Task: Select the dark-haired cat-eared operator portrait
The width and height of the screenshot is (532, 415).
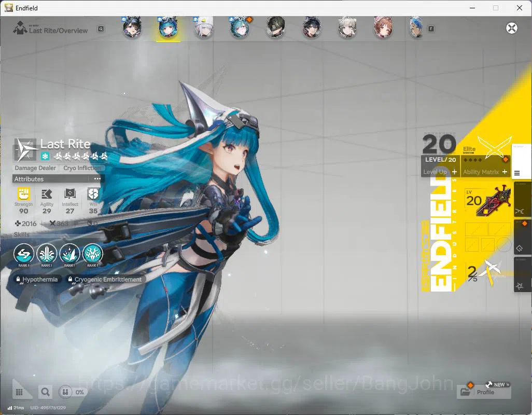Action: click(132, 27)
